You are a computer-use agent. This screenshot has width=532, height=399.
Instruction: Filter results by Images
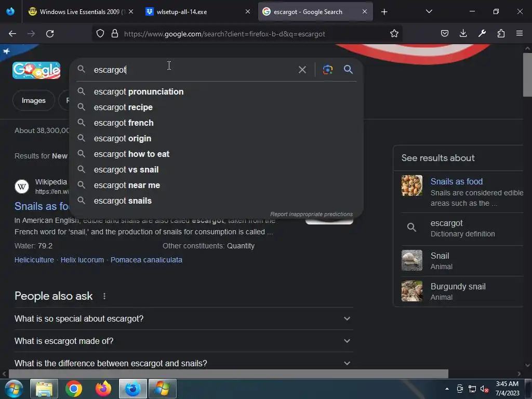coord(34,100)
